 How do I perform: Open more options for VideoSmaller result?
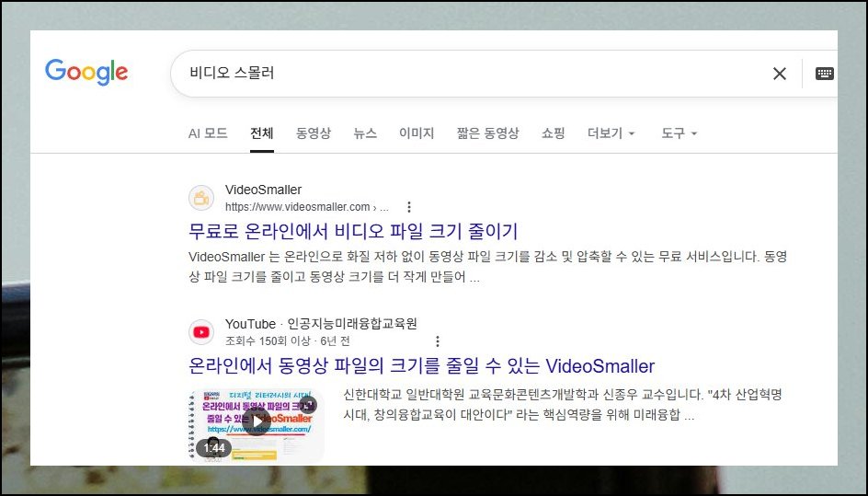(408, 207)
